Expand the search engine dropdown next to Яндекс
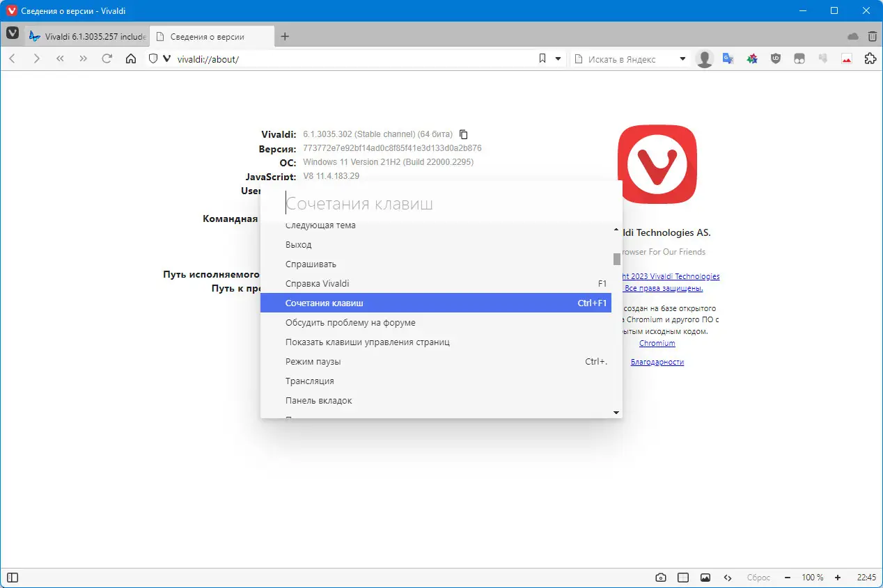The height and width of the screenshot is (588, 883). pyautogui.click(x=682, y=59)
